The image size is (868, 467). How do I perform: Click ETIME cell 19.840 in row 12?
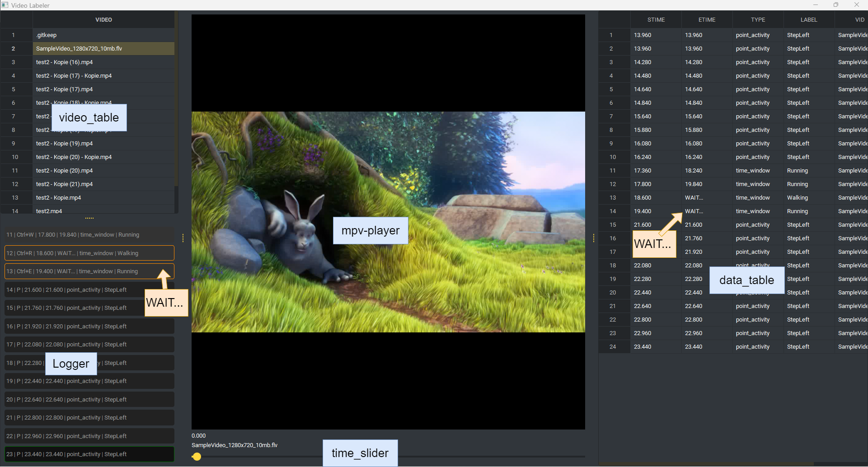[x=707, y=184]
